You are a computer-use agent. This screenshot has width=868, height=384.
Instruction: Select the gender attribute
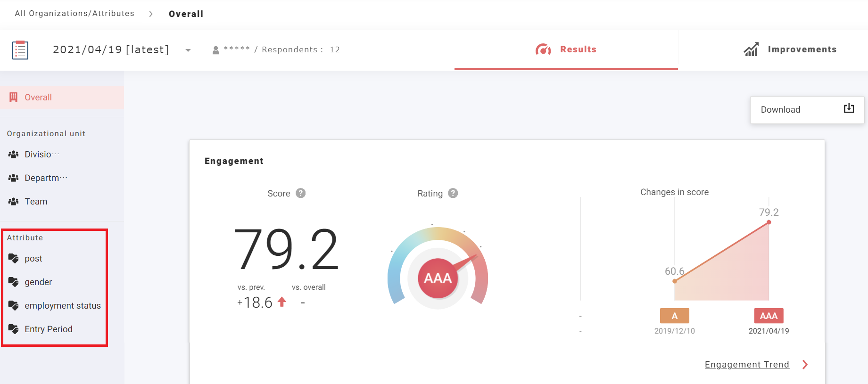coord(38,282)
